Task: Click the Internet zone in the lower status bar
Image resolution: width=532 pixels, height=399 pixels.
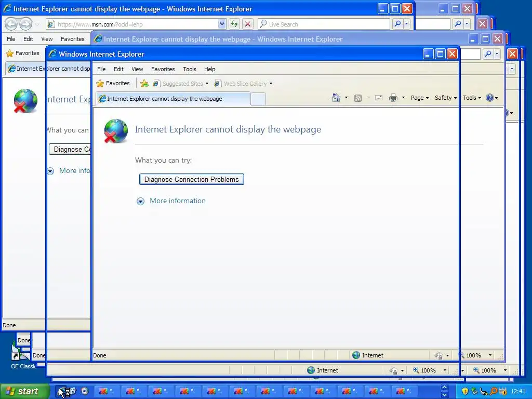Action: click(x=322, y=370)
